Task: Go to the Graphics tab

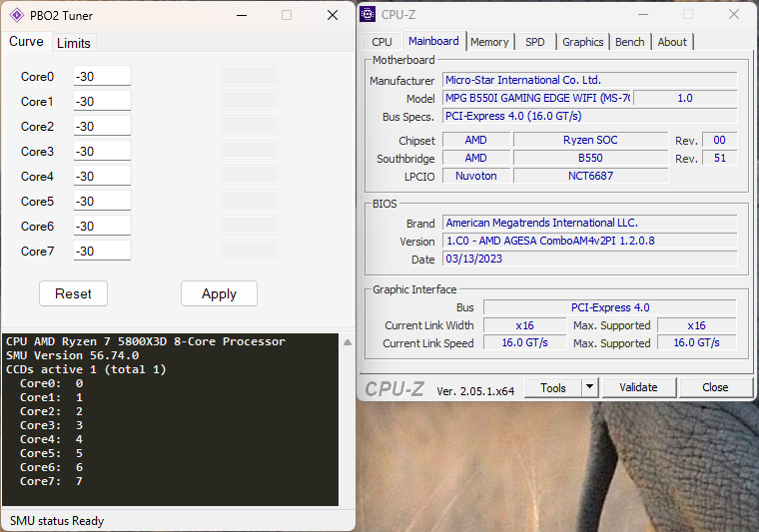Action: (x=583, y=42)
